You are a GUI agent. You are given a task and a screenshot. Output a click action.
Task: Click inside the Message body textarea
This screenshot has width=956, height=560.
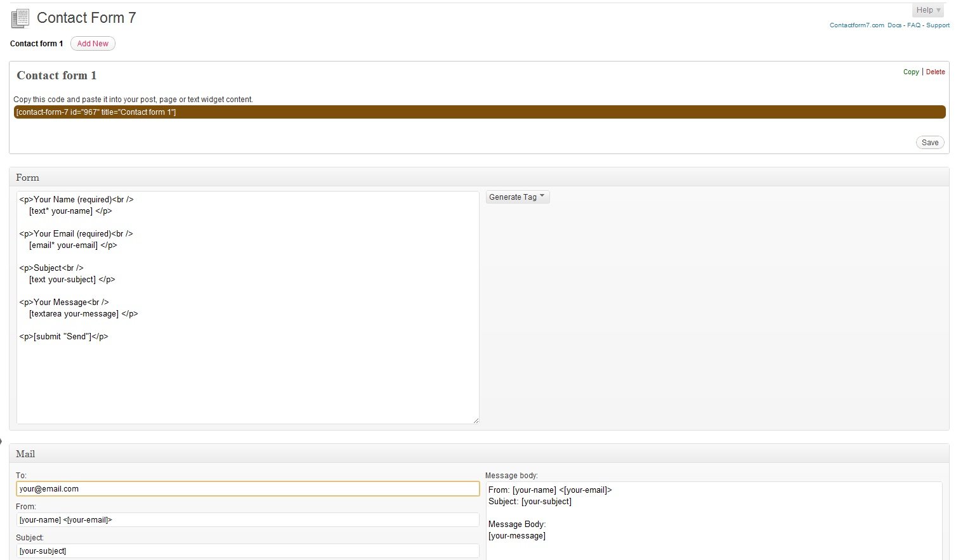(714, 520)
